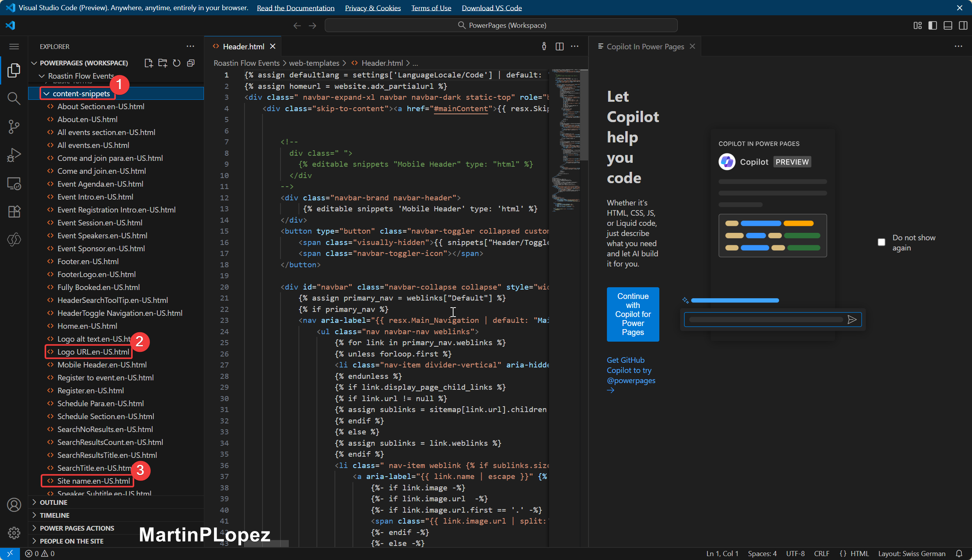
Task: Click the PowerPages Workspace search box
Action: (501, 25)
